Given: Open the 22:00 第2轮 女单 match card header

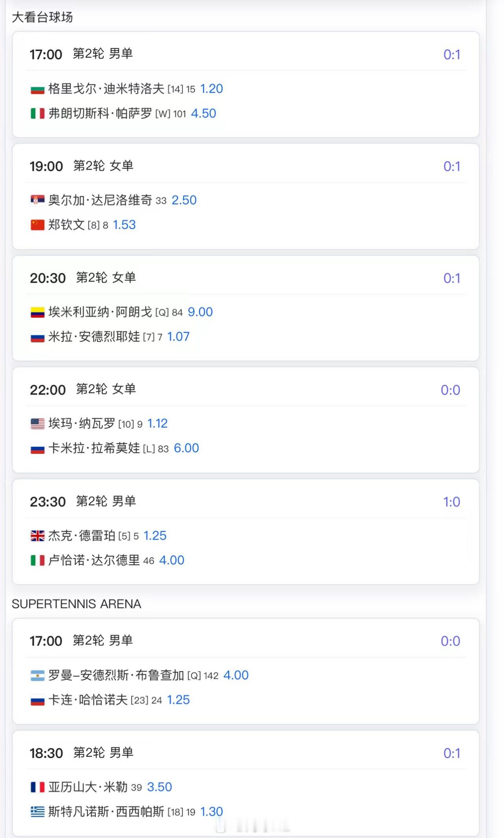Looking at the screenshot, I should 246,390.
